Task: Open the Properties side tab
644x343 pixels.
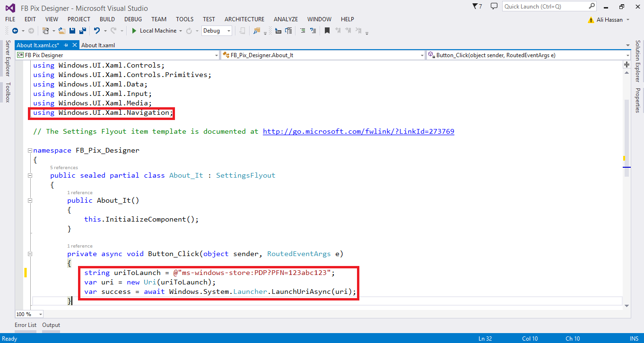Action: (x=637, y=101)
